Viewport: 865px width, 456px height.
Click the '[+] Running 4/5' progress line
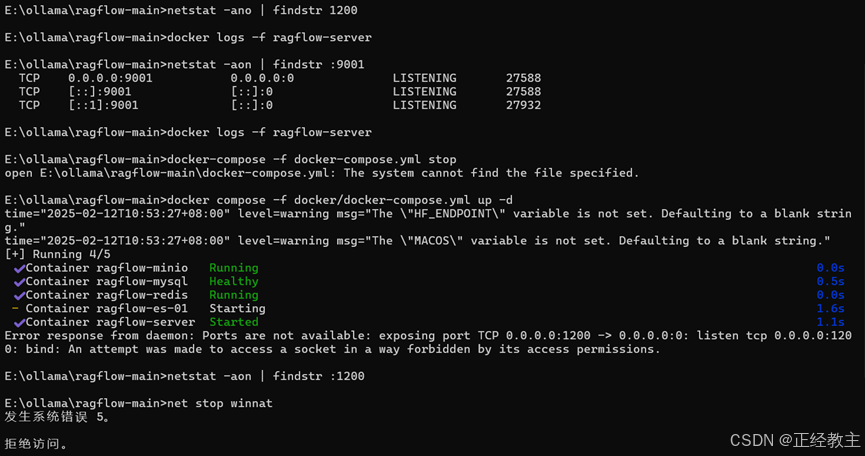tap(57, 254)
